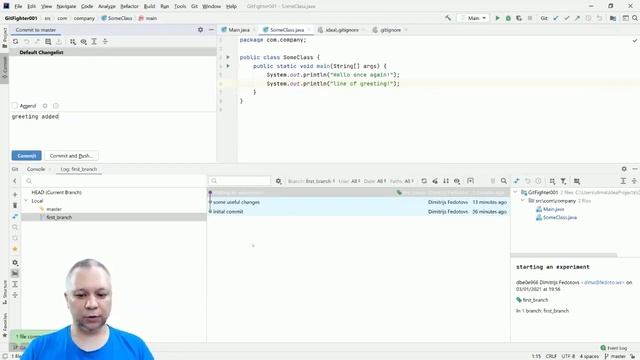Collapse the Local branches node
The image size is (640, 360).
point(26,201)
